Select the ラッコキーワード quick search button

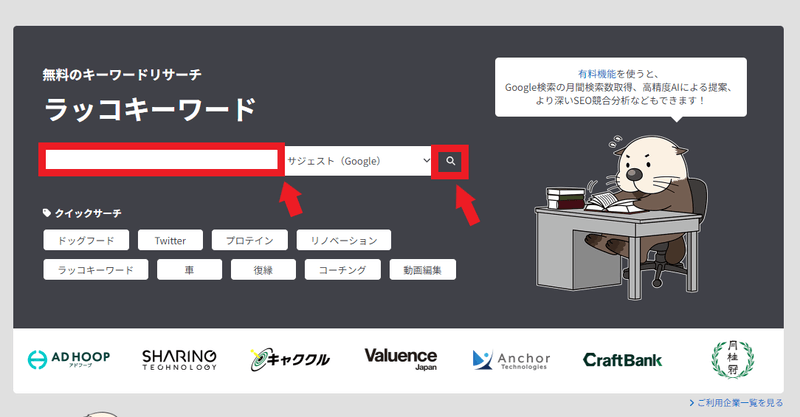[95, 269]
